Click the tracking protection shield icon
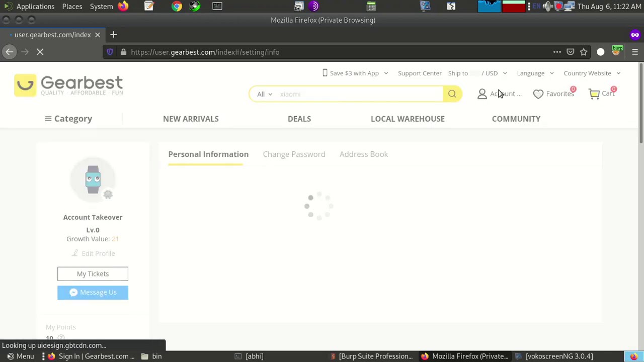Screen dimensions: 644x362 [110, 52]
